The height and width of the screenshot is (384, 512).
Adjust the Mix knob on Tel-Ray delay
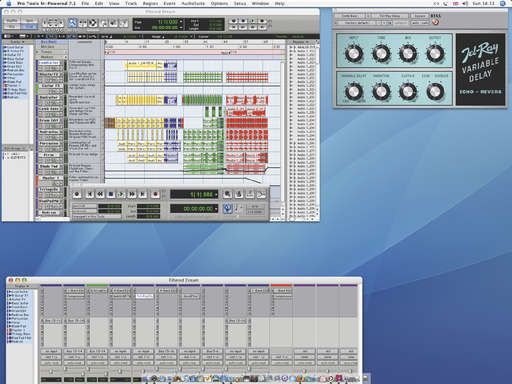408,53
